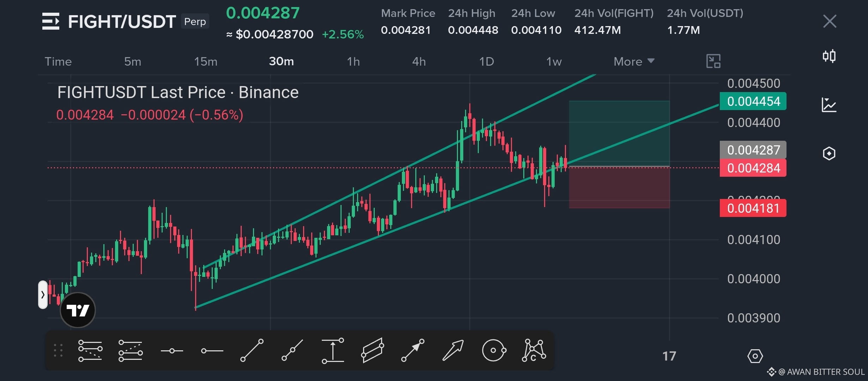Switch to 1h timeframe
868x381 pixels.
tap(353, 62)
